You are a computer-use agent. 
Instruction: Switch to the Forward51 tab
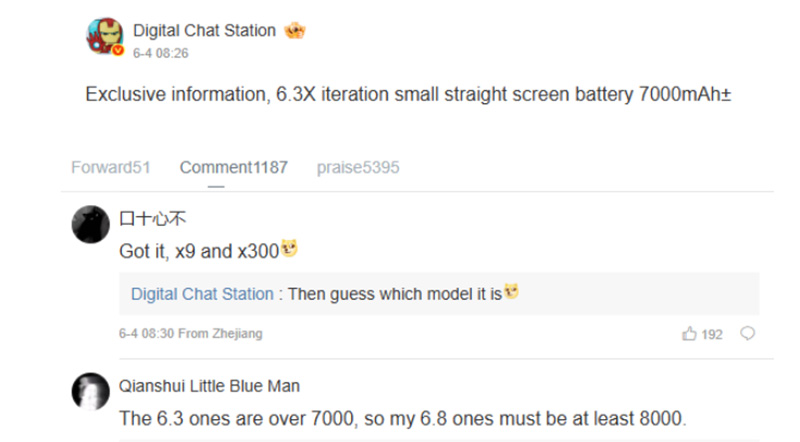click(110, 167)
